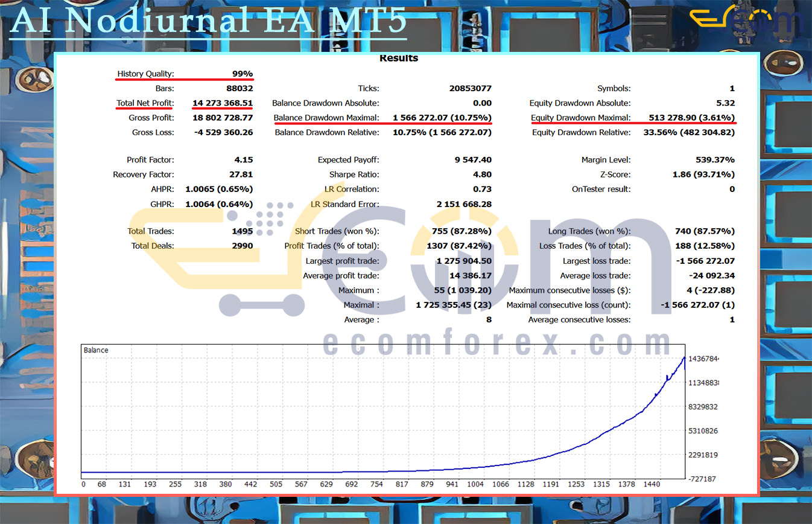Select the Profit Factor 4.15 value
This screenshot has height=524, width=812.
click(x=243, y=160)
